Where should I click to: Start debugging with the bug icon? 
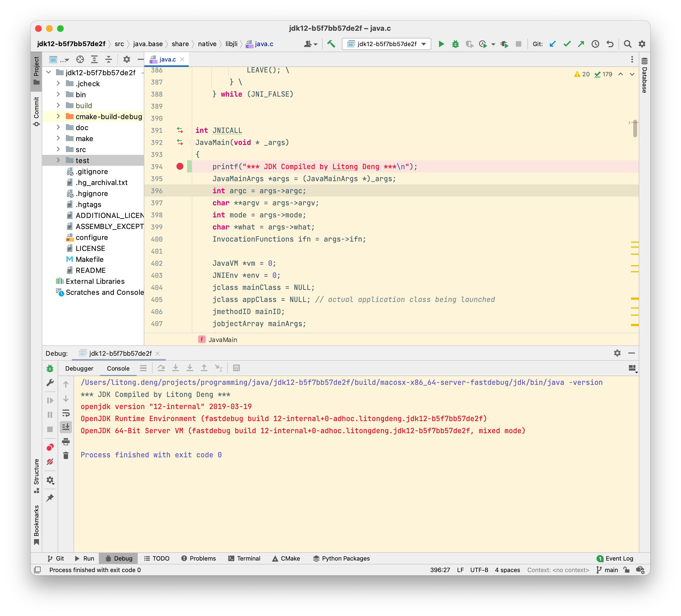tap(455, 44)
